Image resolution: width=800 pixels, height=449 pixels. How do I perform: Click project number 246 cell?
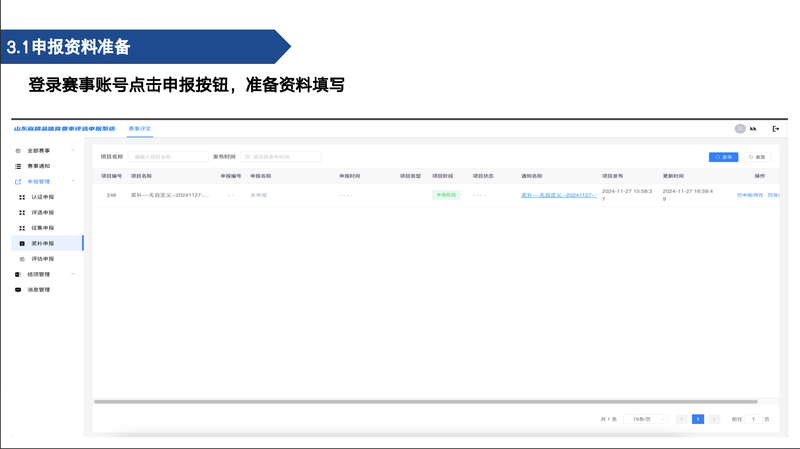coord(111,195)
